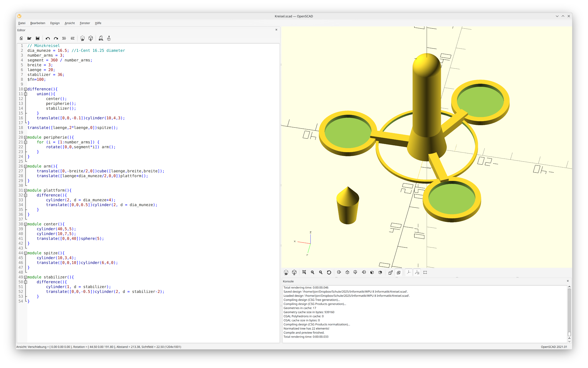This screenshot has width=588, height=368.
Task: Click the Save file icon
Action: pyautogui.click(x=37, y=38)
